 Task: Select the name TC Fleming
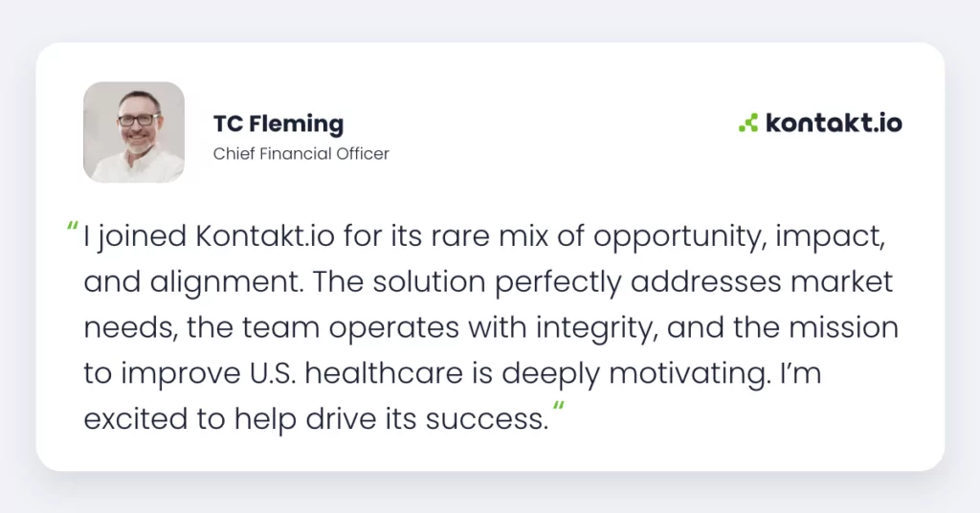[x=278, y=123]
